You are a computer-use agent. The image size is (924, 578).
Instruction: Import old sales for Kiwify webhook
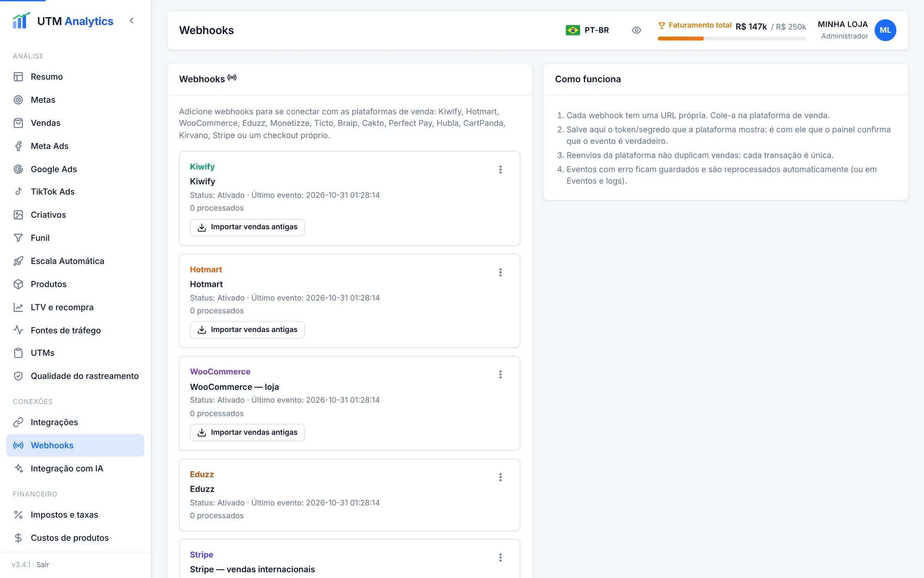(247, 227)
